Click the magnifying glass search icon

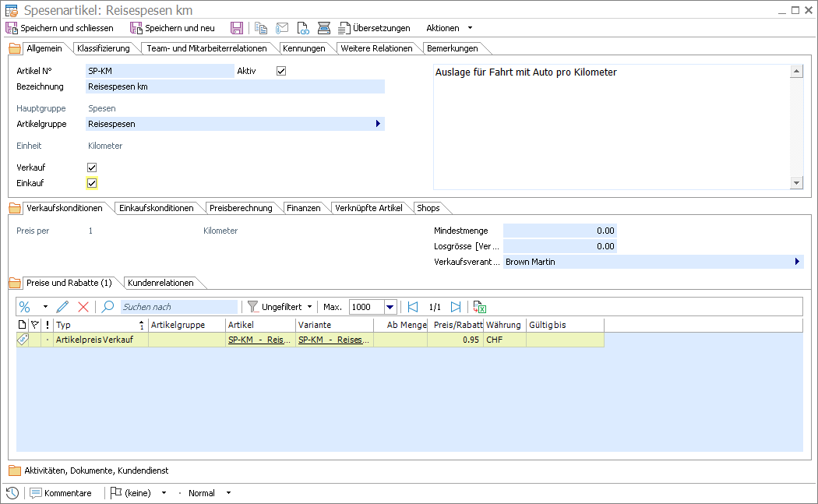108,307
